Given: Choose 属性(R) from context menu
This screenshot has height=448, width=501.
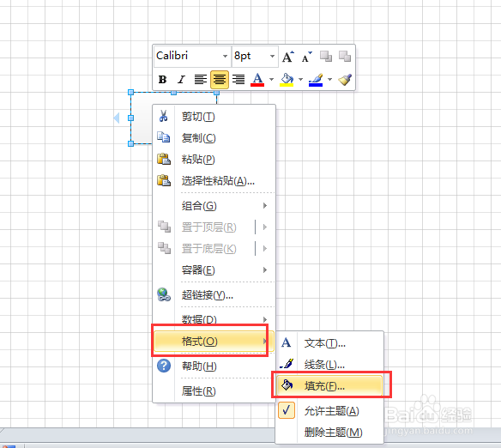Looking at the screenshot, I should click(214, 390).
